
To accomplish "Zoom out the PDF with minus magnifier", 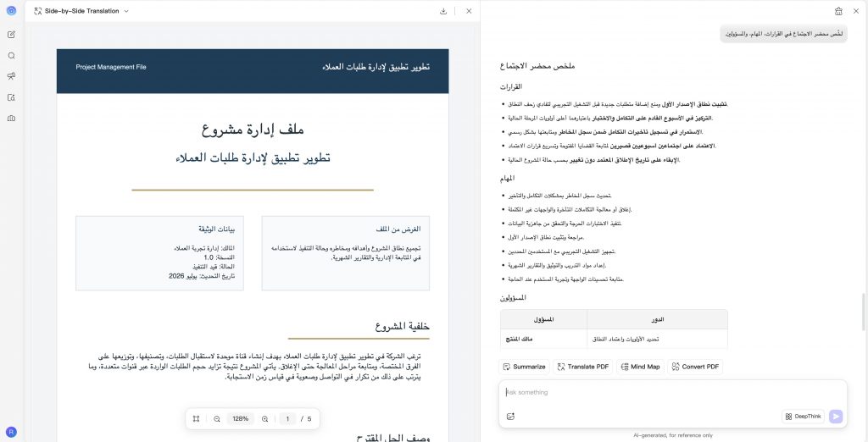I will (x=217, y=419).
